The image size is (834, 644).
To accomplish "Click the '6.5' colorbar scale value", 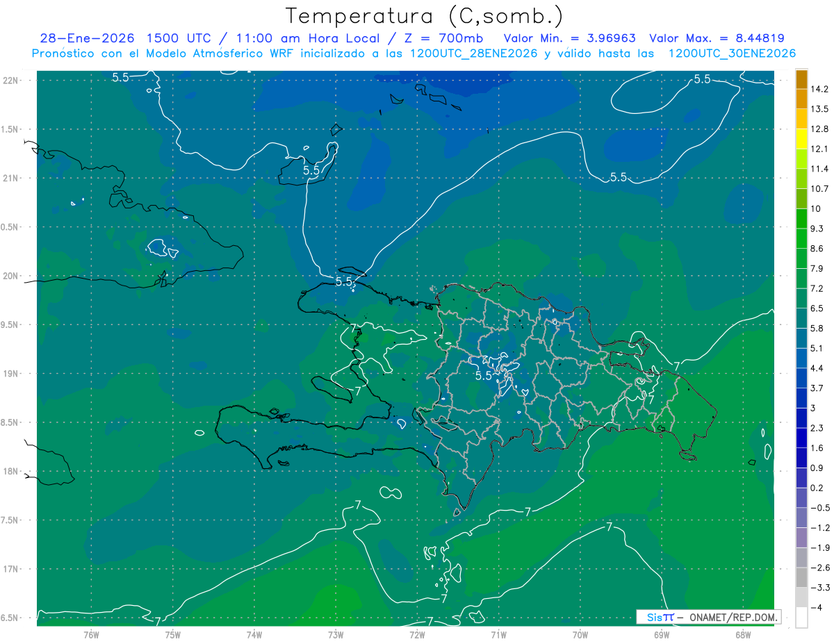I will pos(818,308).
